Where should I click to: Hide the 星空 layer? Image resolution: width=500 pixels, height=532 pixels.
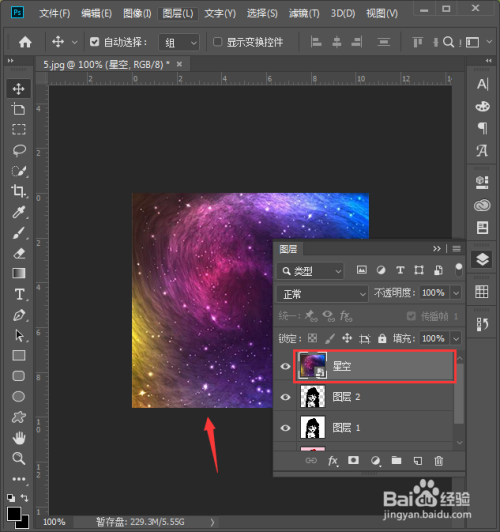285,366
